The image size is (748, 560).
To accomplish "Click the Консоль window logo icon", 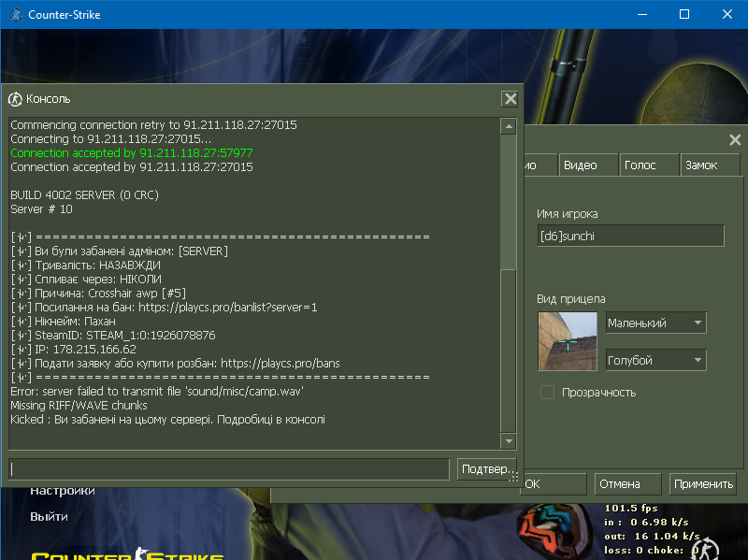I will tap(15, 99).
